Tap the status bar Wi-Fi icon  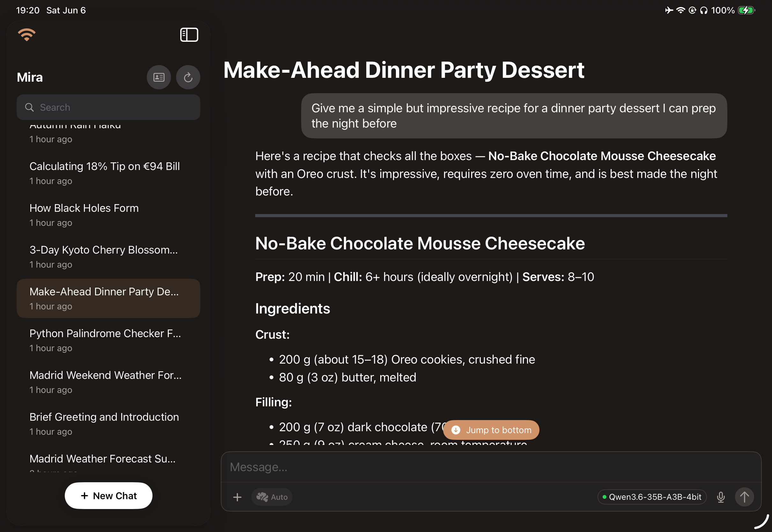[x=680, y=10]
